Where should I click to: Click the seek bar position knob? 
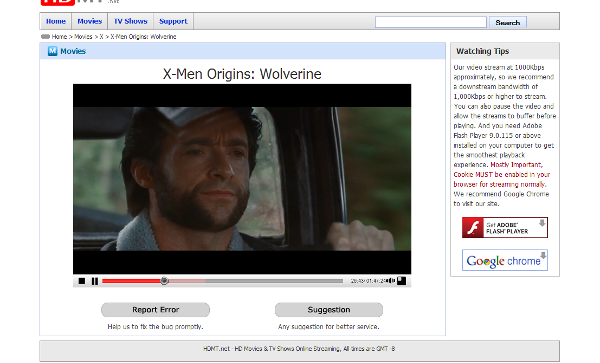click(164, 281)
